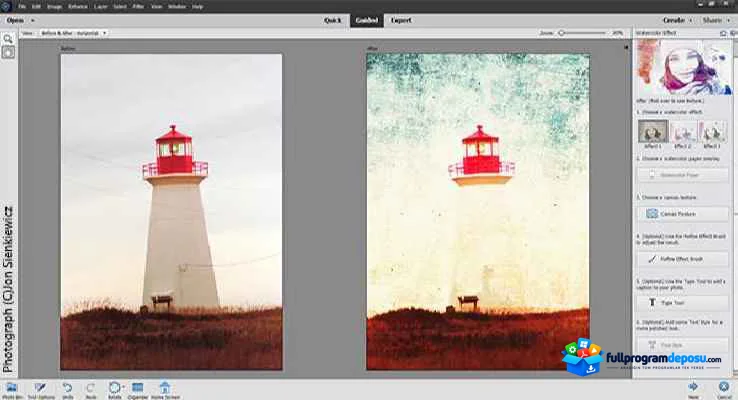Open the Before & After view dropdown
The width and height of the screenshot is (738, 400).
coord(74,33)
